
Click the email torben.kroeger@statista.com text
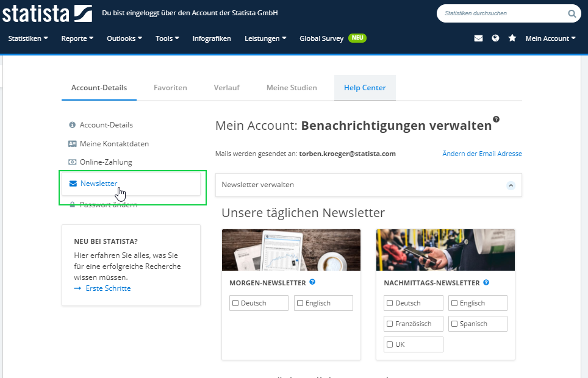[347, 154]
